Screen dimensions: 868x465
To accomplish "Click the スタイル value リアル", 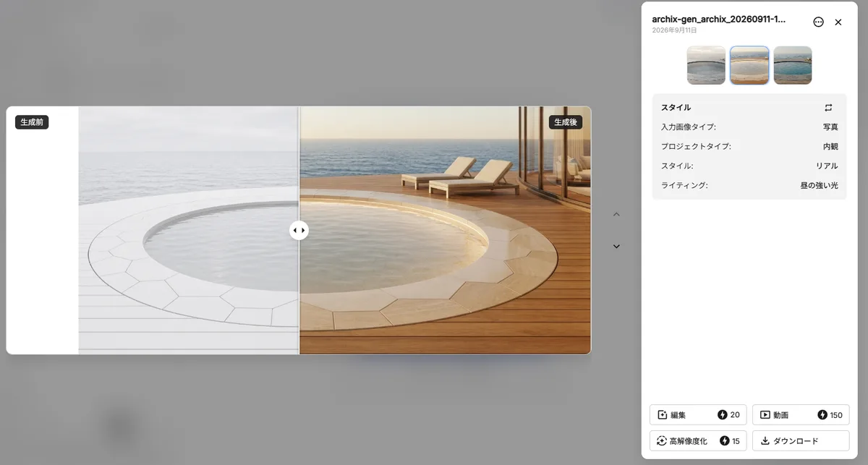I will (x=827, y=166).
